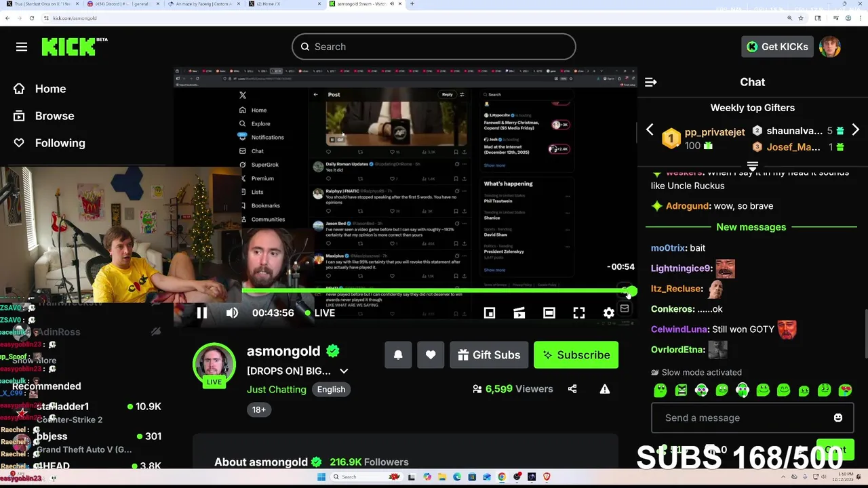Click the English language tag
The image size is (868, 488).
pos(331,389)
